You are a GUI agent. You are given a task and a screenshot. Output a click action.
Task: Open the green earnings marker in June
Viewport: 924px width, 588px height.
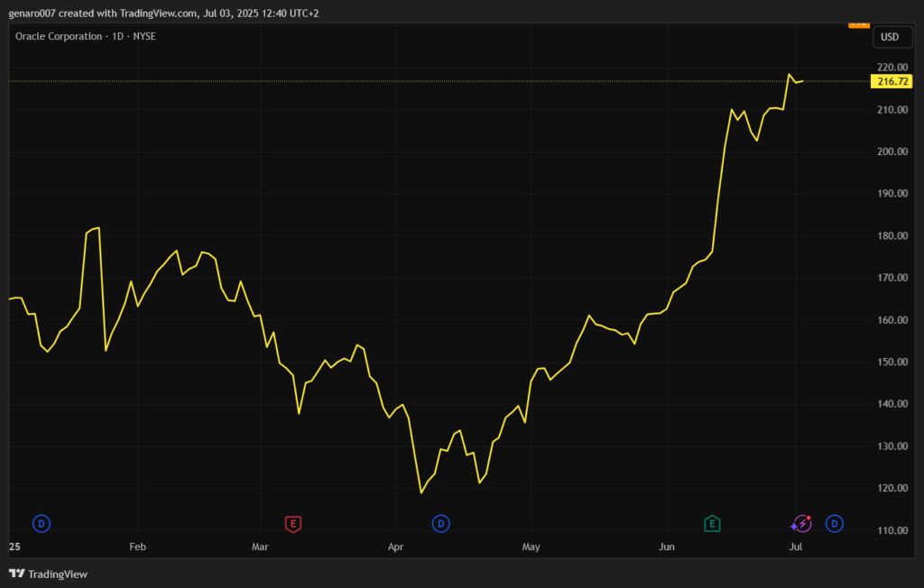coord(712,523)
